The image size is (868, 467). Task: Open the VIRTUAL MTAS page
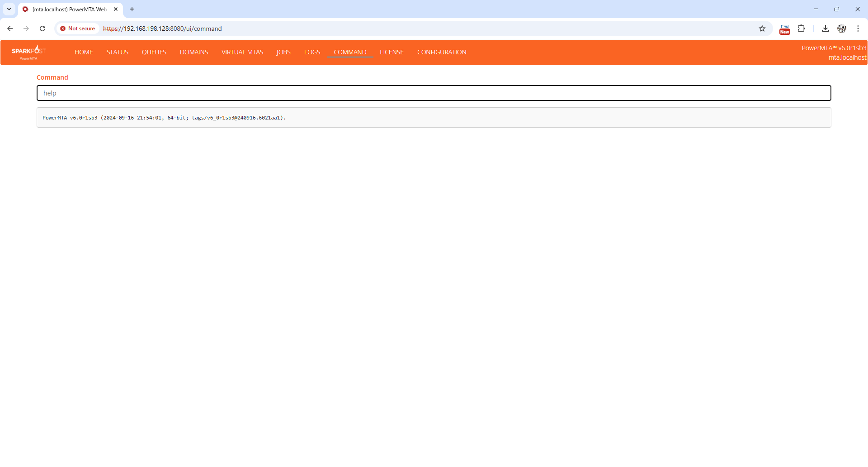[x=242, y=52]
